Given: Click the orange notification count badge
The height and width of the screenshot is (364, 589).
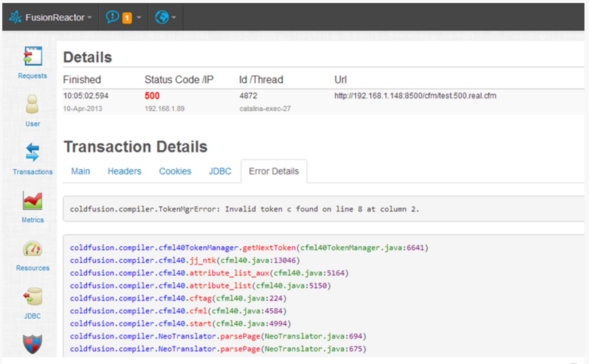Looking at the screenshot, I should click(x=127, y=18).
